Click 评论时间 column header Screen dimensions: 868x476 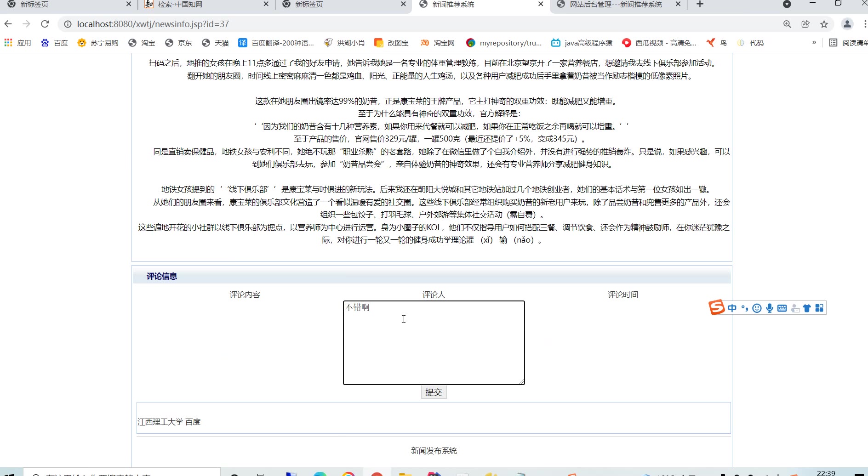coord(622,295)
